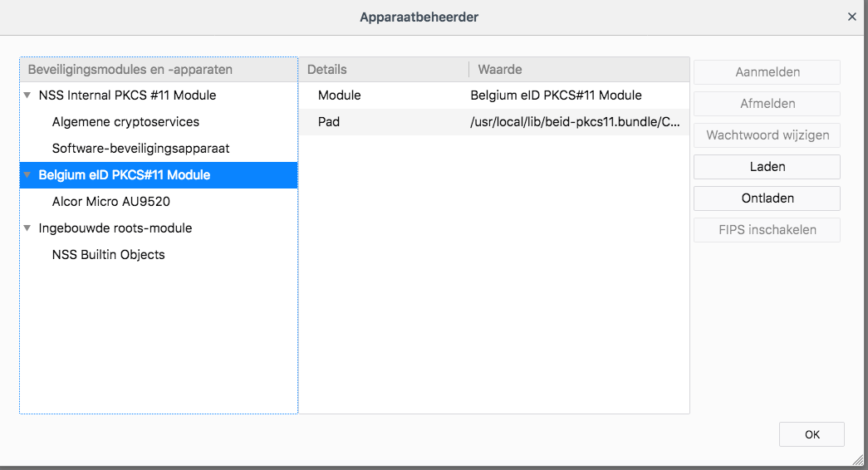This screenshot has width=868, height=470.
Task: Select the Belgium eID PKCS#11 Module row
Action: [x=125, y=175]
